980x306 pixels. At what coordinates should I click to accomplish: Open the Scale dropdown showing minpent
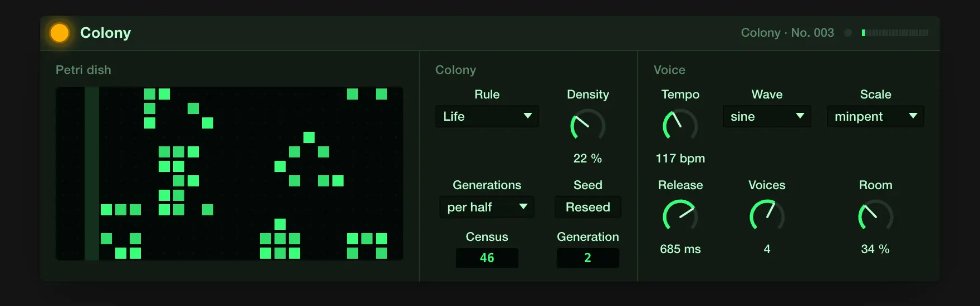875,116
